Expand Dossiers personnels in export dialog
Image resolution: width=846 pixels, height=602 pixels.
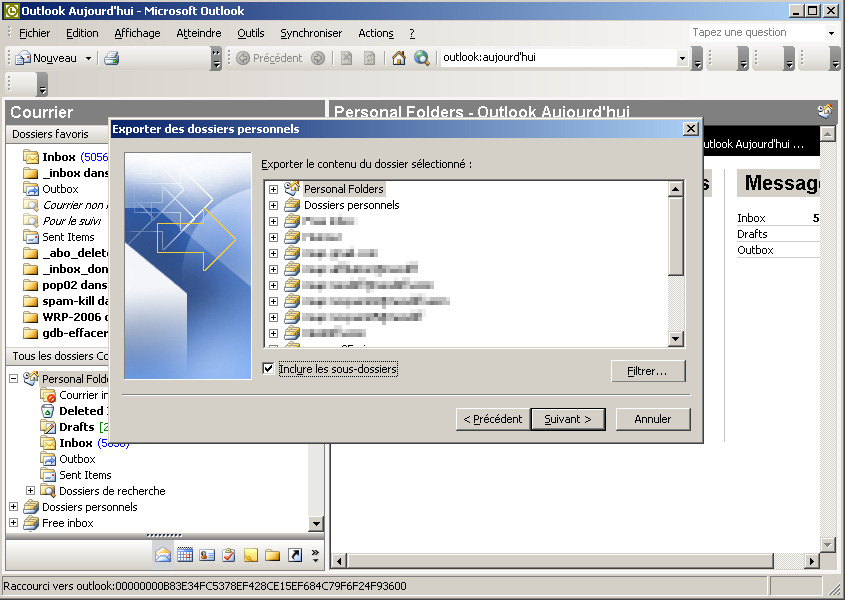pos(274,206)
